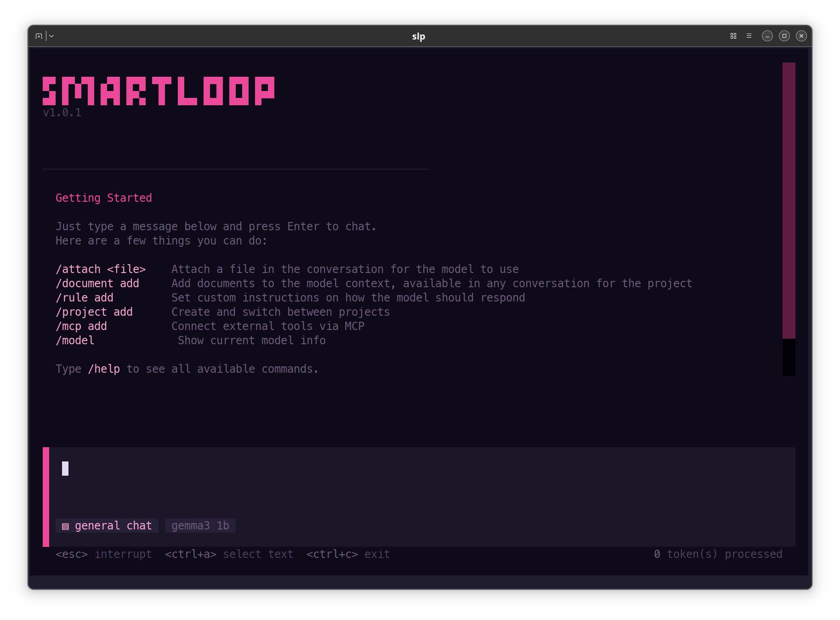Click the /rule add command
This screenshot has height=620, width=840.
pos(84,297)
